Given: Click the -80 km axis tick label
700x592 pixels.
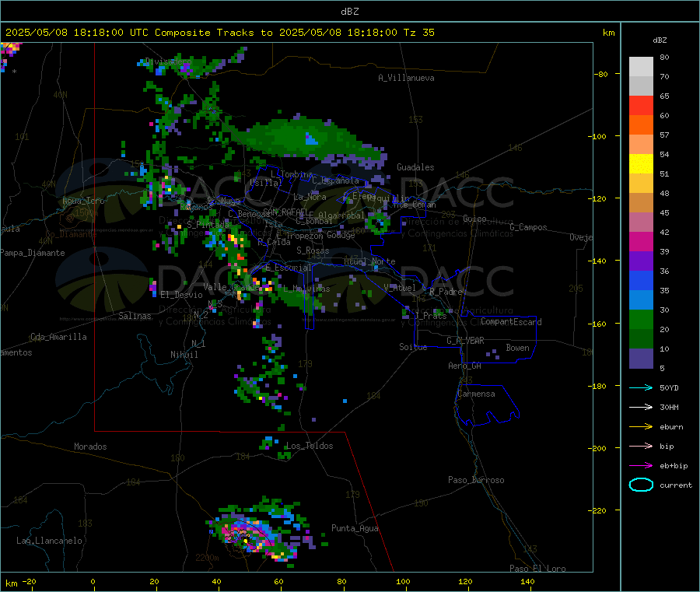Looking at the screenshot, I should point(601,74).
